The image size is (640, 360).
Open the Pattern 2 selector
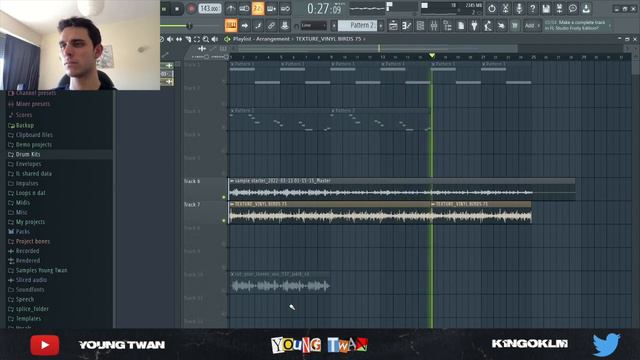358,25
